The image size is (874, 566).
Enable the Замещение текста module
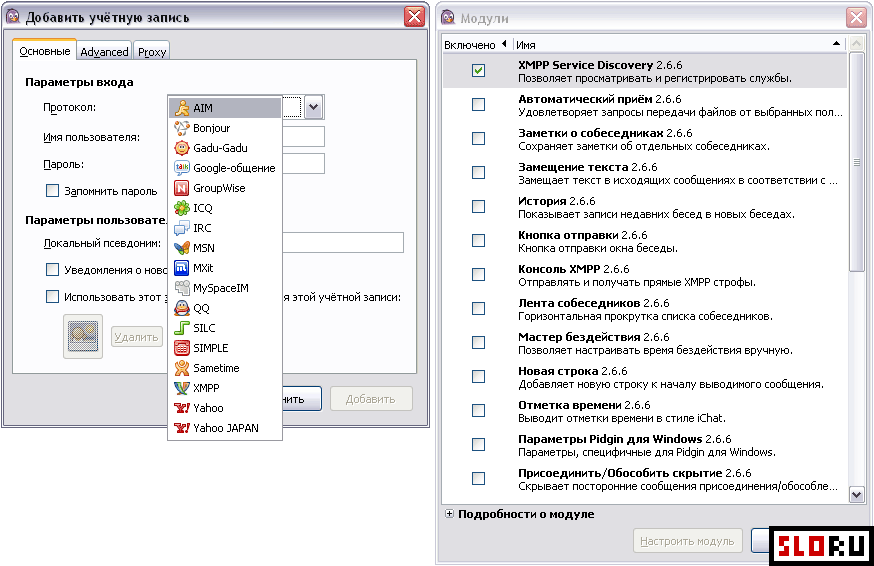pos(478,172)
